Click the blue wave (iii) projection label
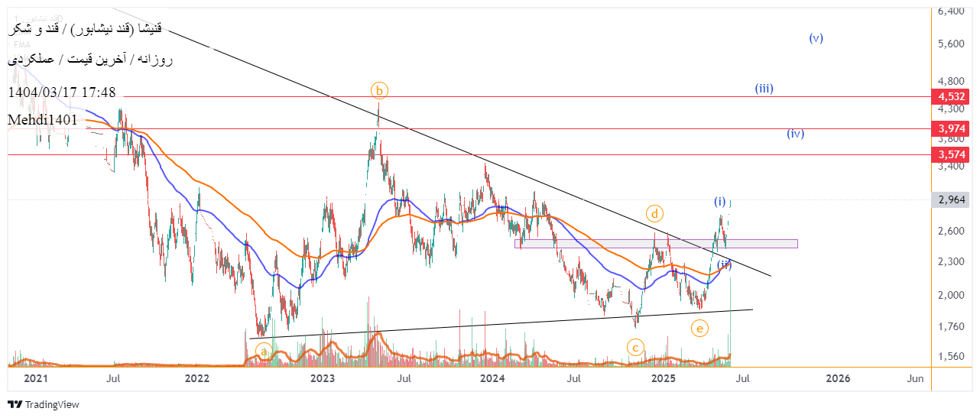The width and height of the screenshot is (980, 418). pos(764,88)
